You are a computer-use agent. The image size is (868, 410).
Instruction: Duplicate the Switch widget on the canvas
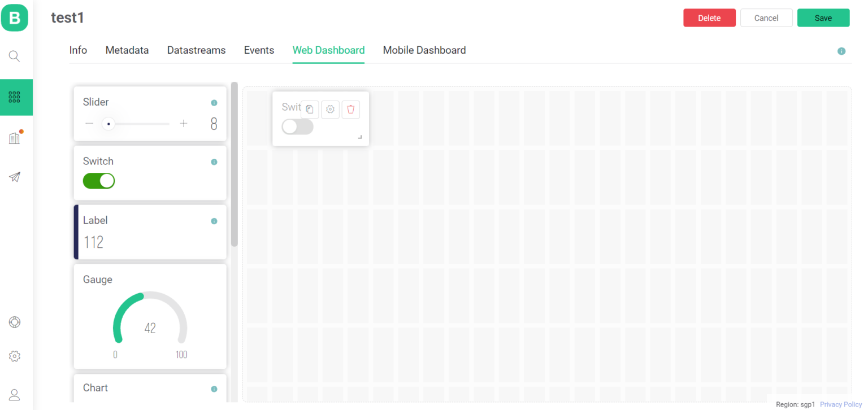[x=310, y=109]
